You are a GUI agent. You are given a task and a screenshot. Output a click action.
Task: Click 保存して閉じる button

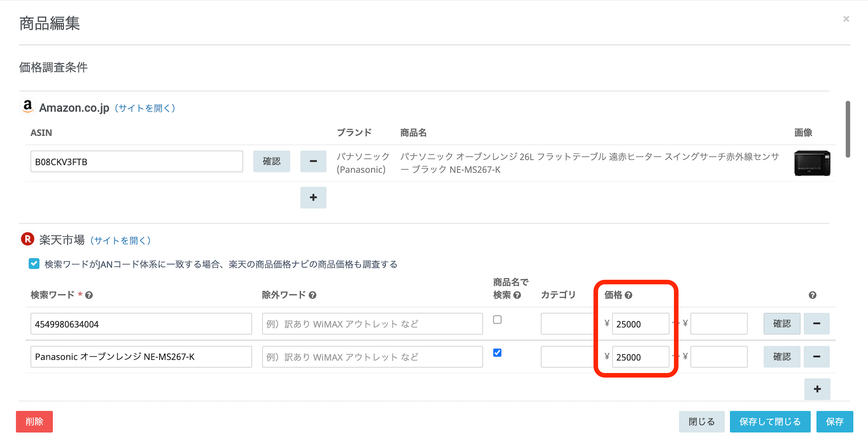point(770,422)
